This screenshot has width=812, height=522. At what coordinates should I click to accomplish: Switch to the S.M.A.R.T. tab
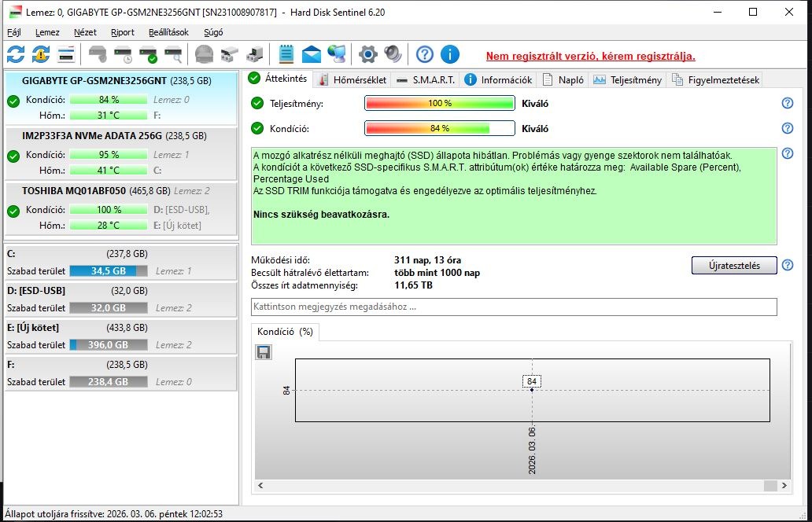pyautogui.click(x=426, y=79)
